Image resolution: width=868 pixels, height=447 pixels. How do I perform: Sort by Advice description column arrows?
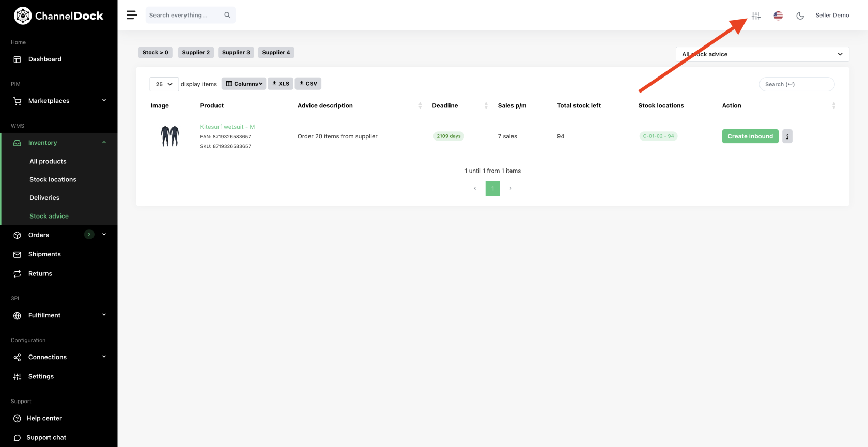[x=420, y=105]
